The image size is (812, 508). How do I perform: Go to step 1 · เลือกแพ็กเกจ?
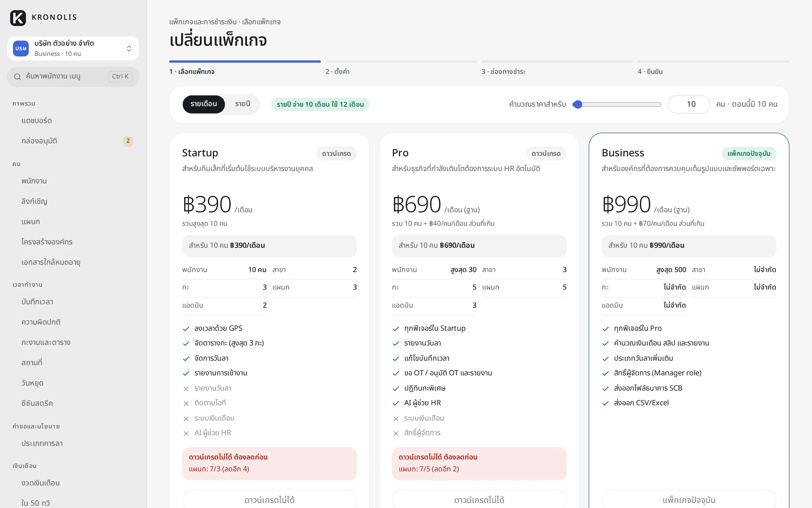tap(245, 68)
